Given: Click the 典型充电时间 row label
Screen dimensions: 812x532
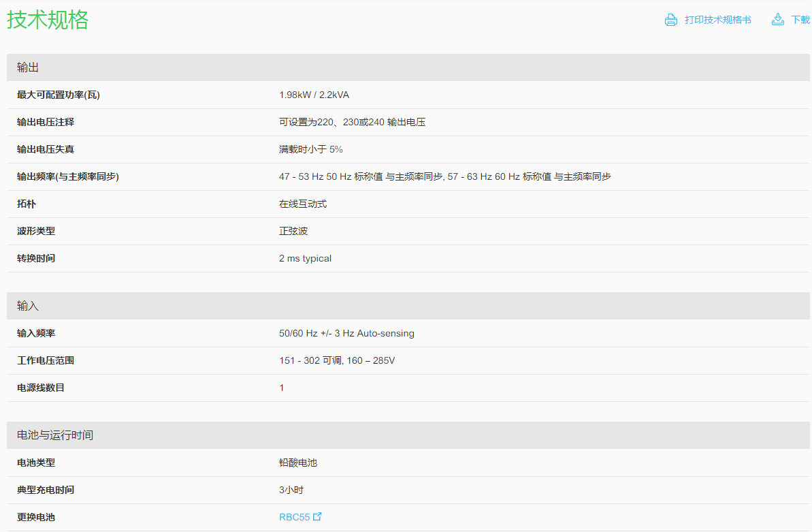Looking at the screenshot, I should point(46,490).
